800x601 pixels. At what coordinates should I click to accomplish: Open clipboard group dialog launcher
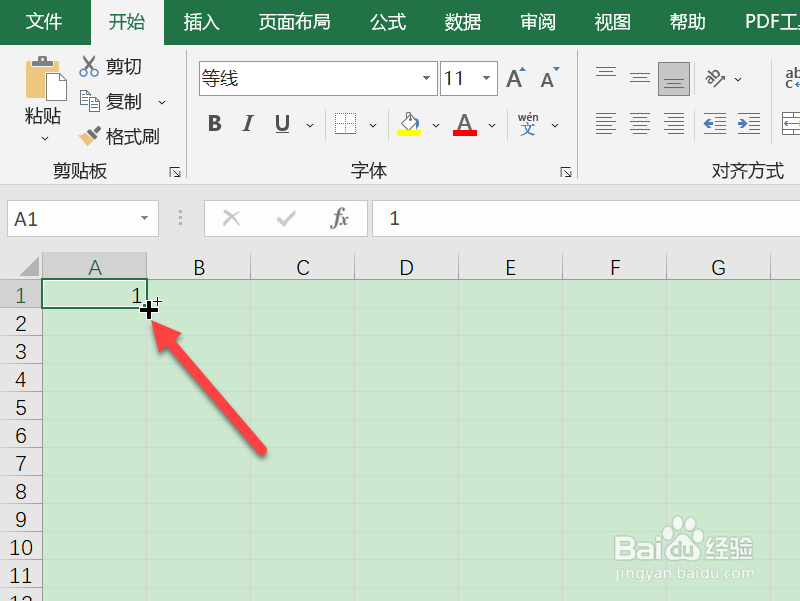pos(175,172)
